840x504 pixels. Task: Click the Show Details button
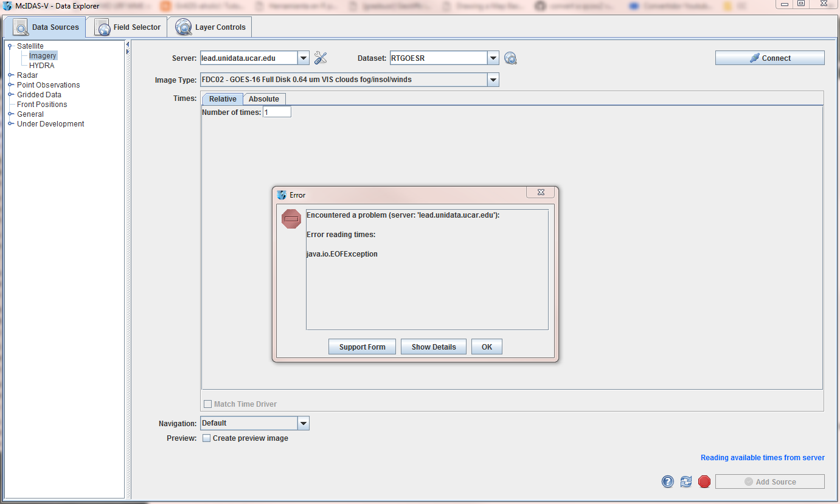(433, 347)
